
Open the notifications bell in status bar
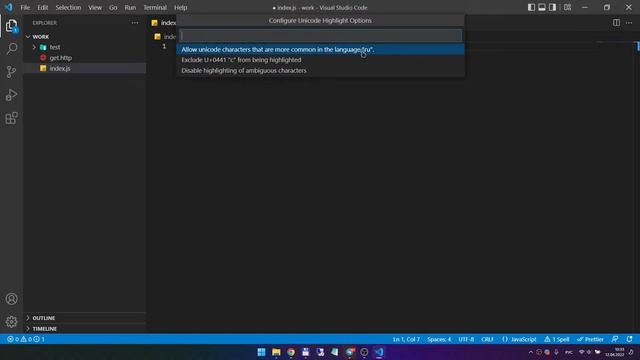tap(629, 339)
